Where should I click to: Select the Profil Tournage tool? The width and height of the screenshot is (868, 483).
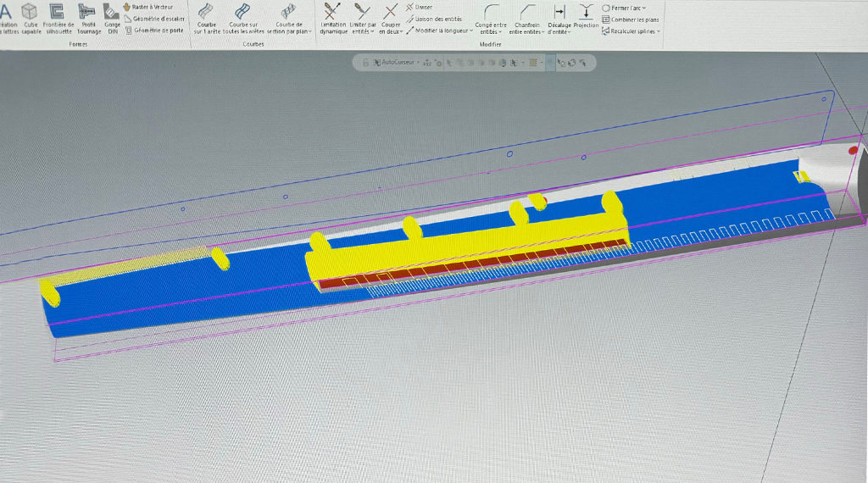click(88, 19)
